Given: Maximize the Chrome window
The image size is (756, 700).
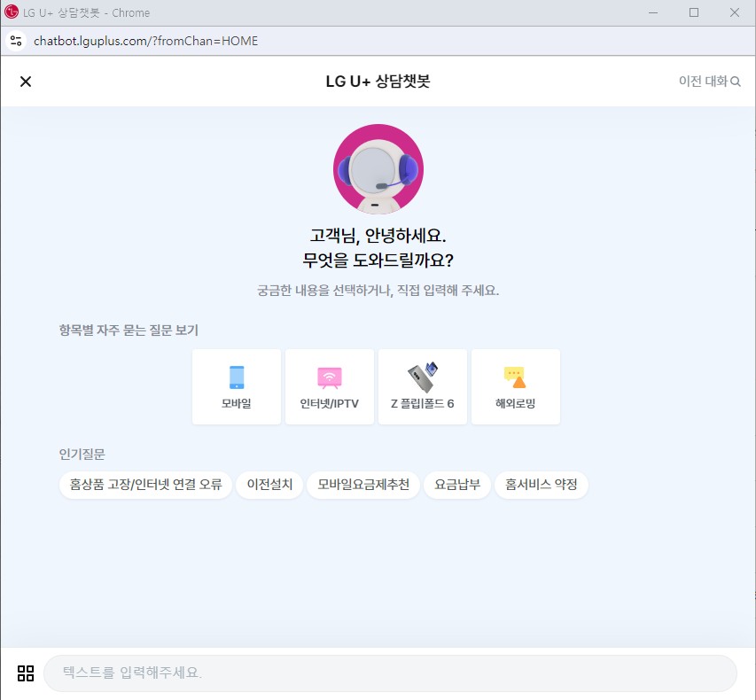Looking at the screenshot, I should [694, 12].
